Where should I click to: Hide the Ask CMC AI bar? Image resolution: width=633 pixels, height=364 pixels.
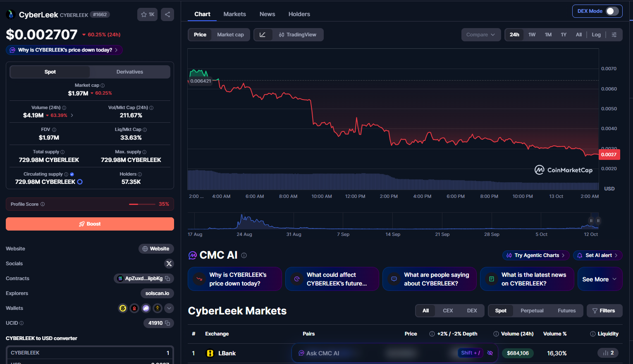[x=490, y=353]
